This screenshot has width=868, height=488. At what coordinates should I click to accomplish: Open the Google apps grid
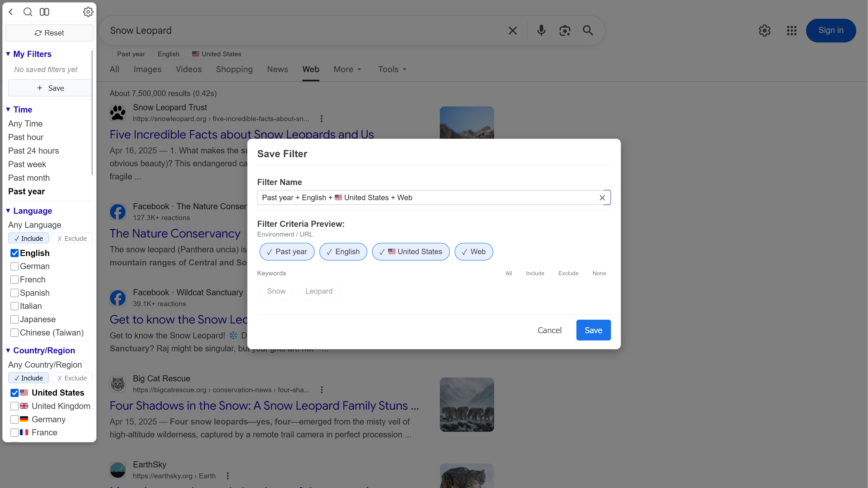pos(792,30)
